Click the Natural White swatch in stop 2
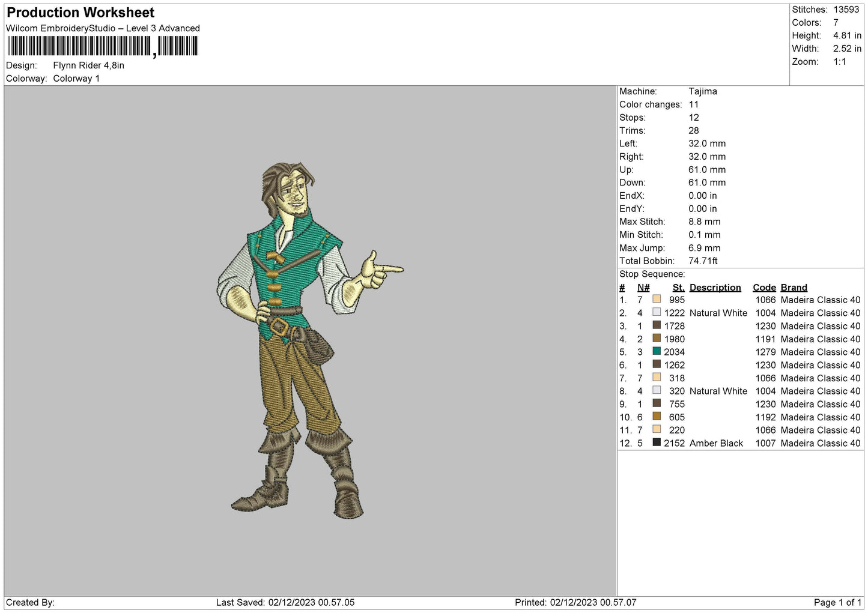 [657, 312]
